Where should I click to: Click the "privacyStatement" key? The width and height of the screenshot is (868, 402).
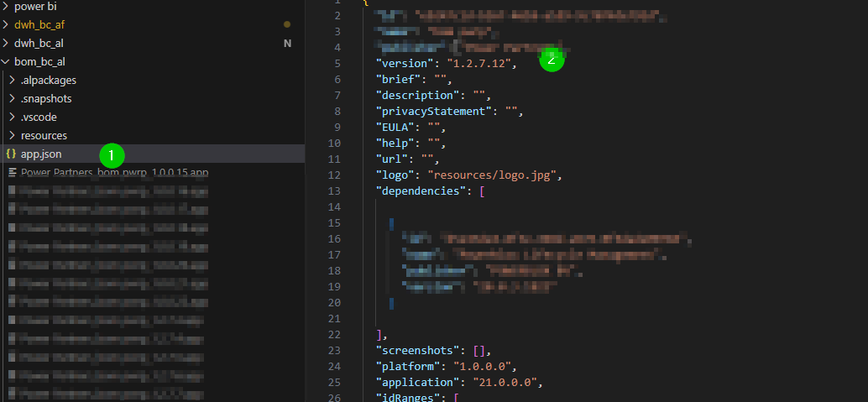[434, 112]
